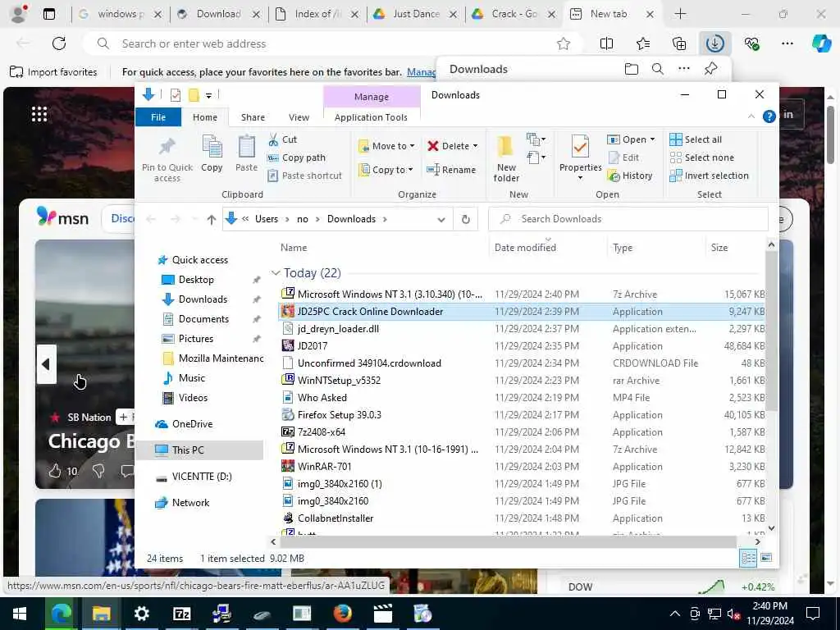The image size is (840, 630).
Task: Expand Delete dropdown arrow
Action: [475, 146]
